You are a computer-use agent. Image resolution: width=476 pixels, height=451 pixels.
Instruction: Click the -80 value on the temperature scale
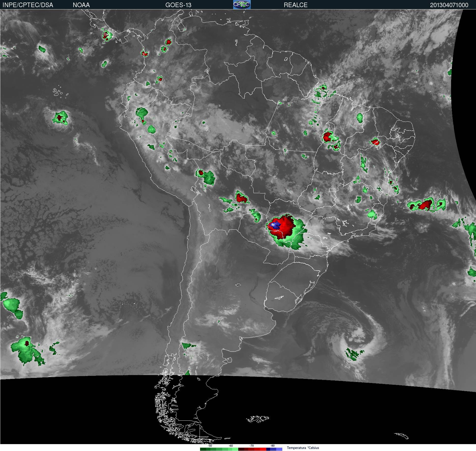(x=272, y=446)
